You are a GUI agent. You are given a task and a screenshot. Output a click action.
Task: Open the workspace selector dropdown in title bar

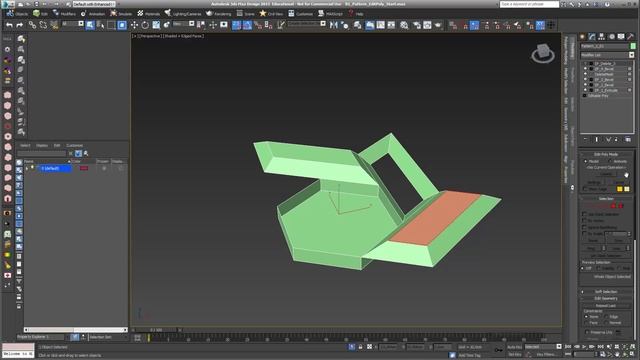pyautogui.click(x=93, y=4)
